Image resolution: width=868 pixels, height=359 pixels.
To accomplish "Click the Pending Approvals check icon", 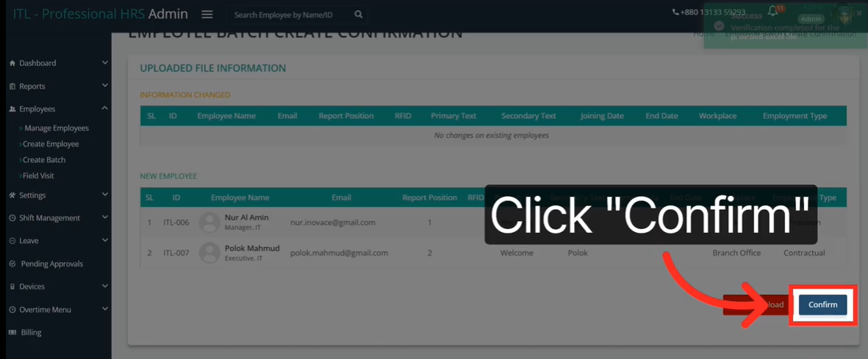I will coord(12,264).
